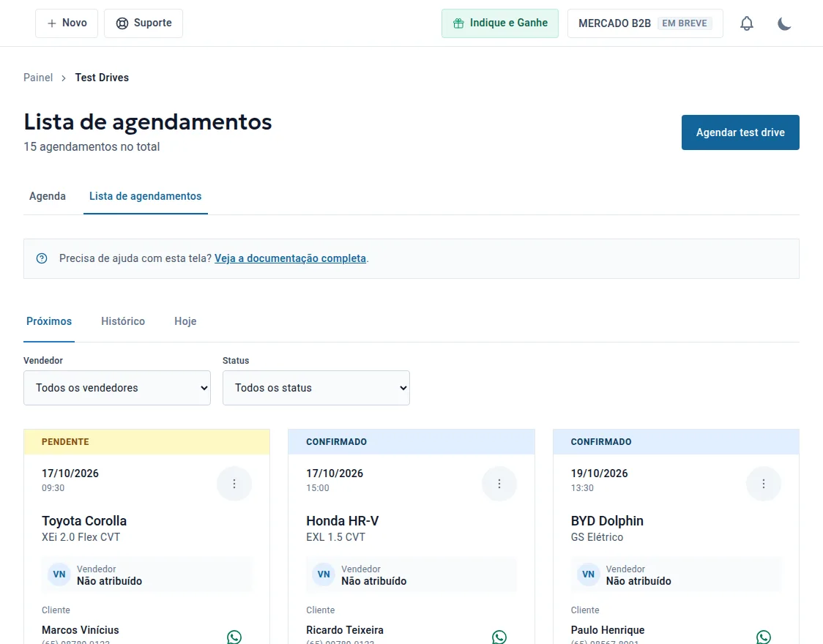Click the Test Drives breadcrumb text

pos(102,78)
